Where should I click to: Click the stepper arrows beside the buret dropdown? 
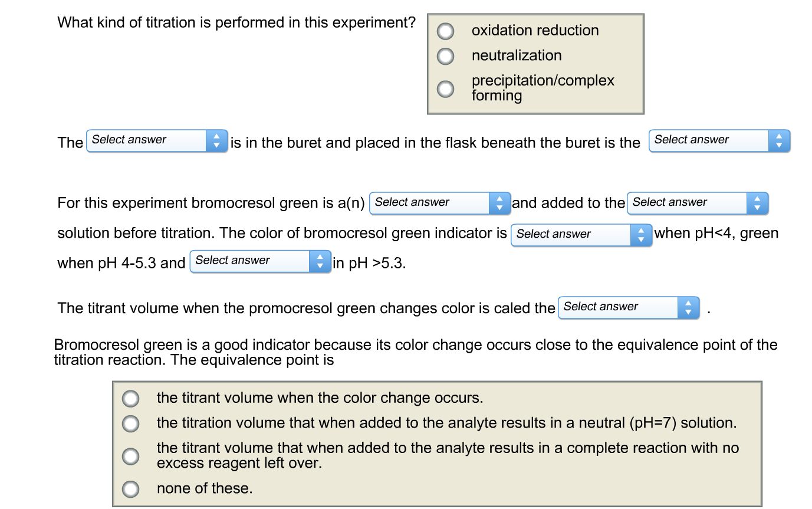pyautogui.click(x=216, y=140)
